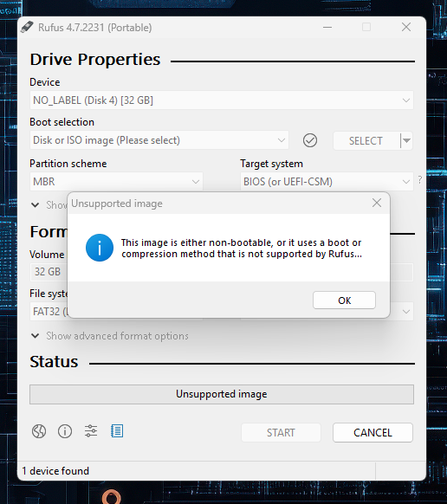The image size is (447, 504).
Task: Click the 'Boot selection' label
Action: (62, 122)
